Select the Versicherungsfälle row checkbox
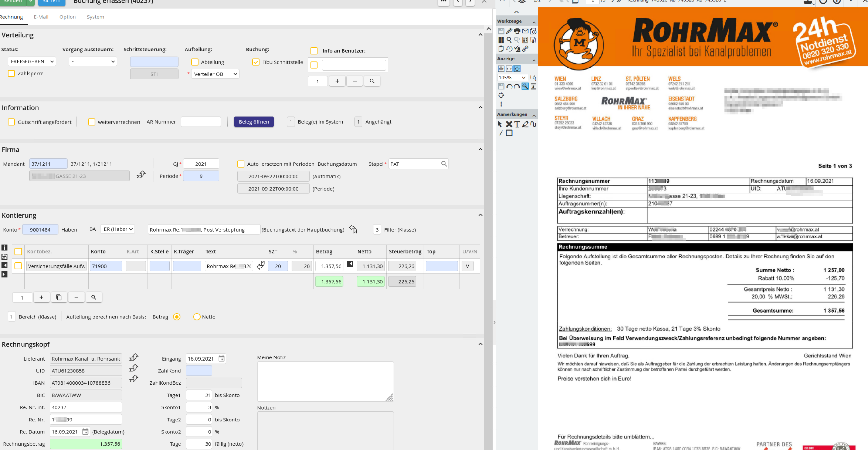 tap(18, 266)
